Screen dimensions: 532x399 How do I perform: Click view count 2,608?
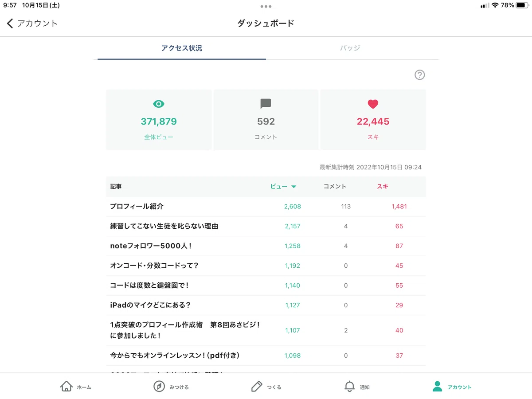(293, 206)
